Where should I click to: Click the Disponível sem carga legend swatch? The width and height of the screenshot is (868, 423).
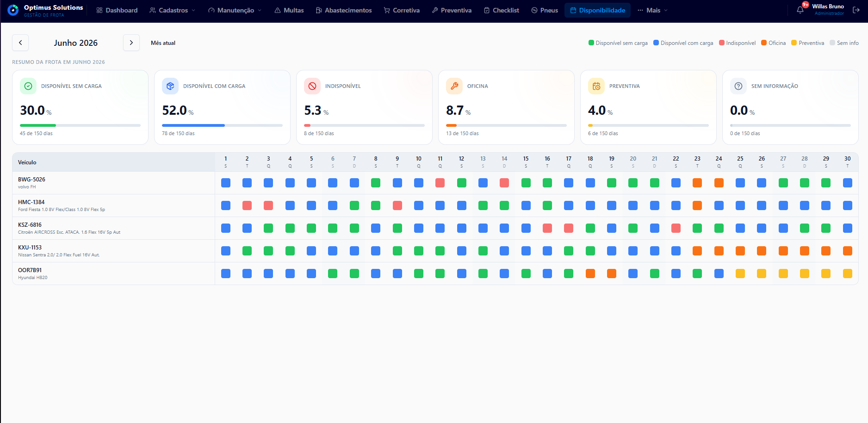[x=591, y=43]
